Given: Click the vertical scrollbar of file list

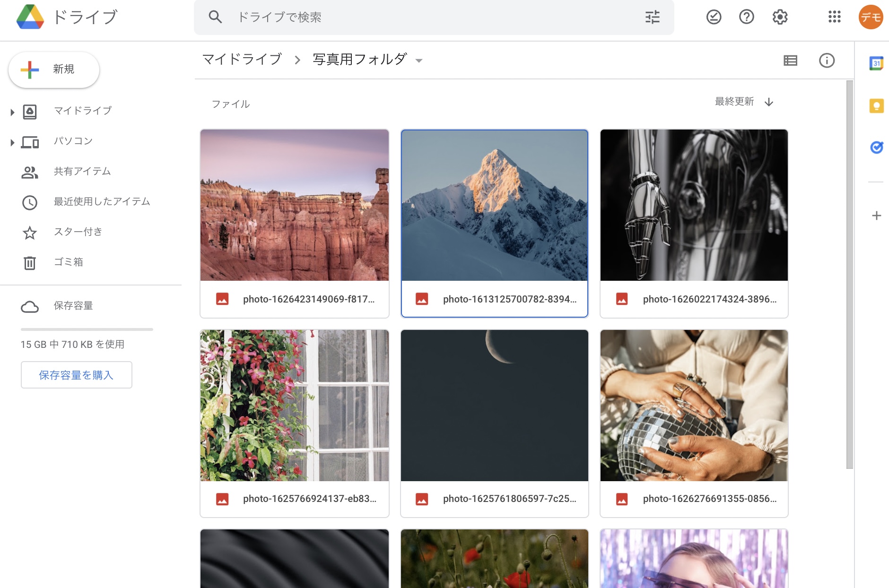Looking at the screenshot, I should click(x=849, y=274).
